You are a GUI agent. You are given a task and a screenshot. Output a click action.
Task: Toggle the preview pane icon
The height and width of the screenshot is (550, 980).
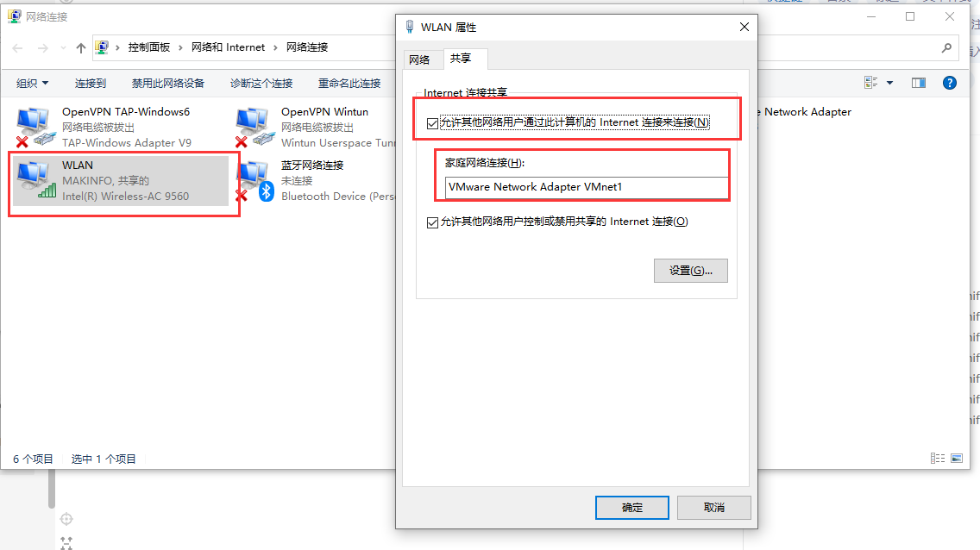point(918,83)
